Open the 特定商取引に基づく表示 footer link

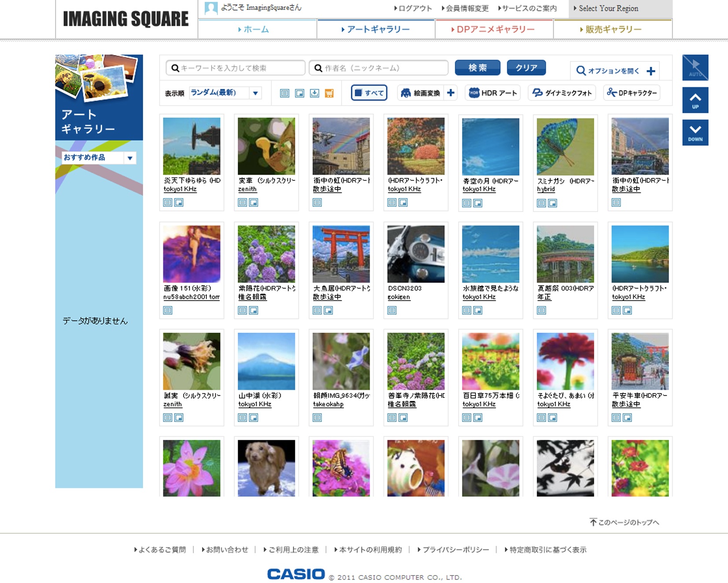pos(546,550)
